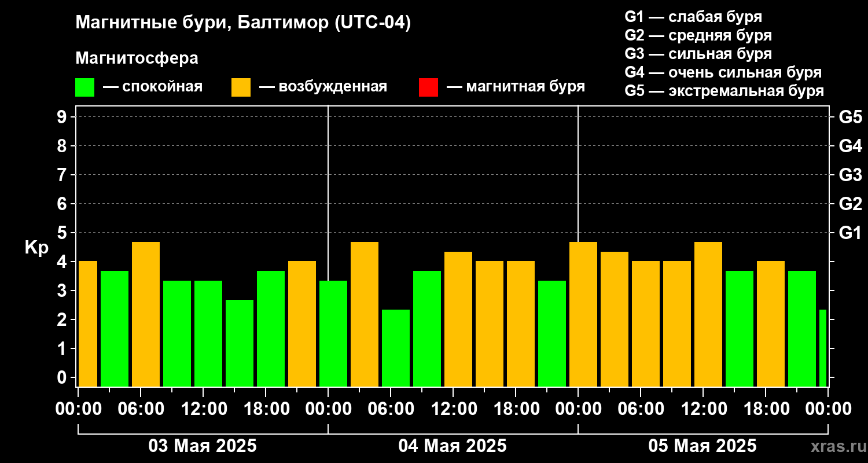Screen dimensions: 868x463
Task: Click the 18:00 time label under 05 Мая
Action: (766, 409)
